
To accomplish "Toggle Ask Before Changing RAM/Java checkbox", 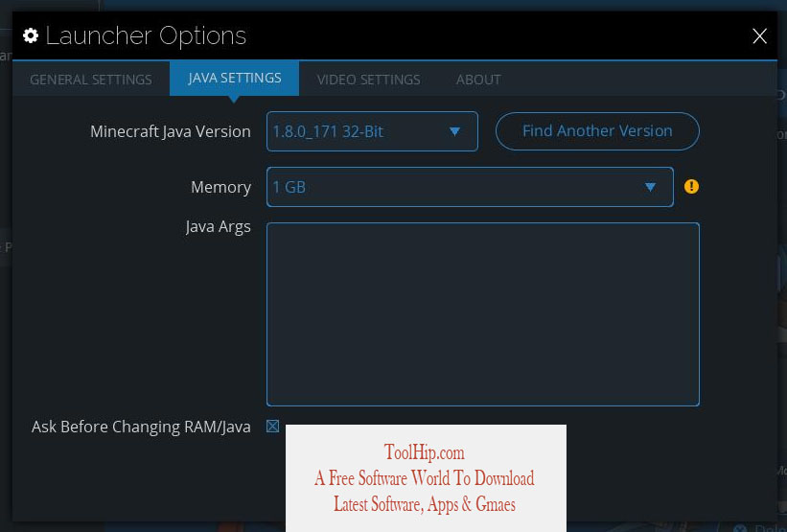I will coord(272,427).
